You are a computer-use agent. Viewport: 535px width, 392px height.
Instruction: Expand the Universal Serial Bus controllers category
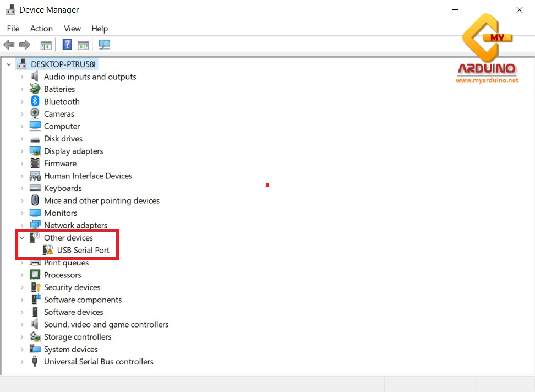[21, 362]
